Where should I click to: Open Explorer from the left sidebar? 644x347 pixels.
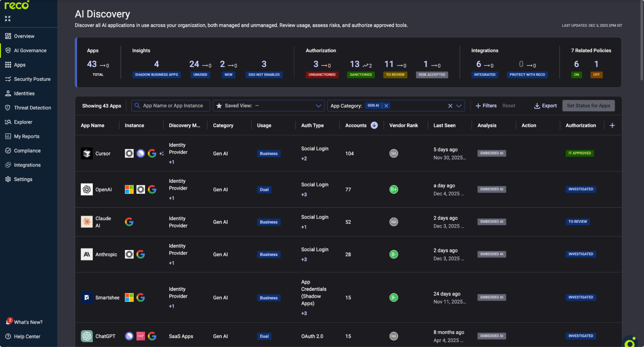point(24,122)
